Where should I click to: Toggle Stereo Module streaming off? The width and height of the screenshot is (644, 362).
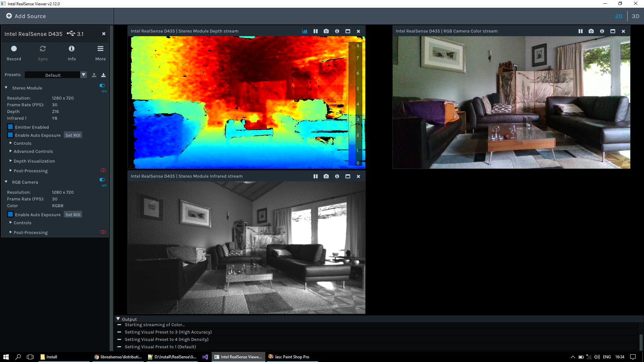pyautogui.click(x=102, y=85)
